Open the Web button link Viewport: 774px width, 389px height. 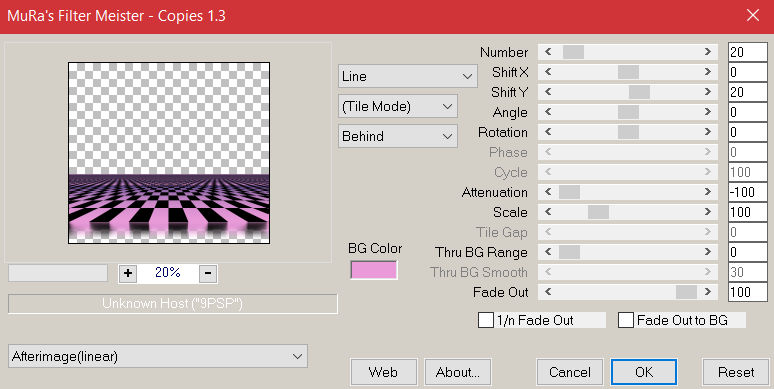[383, 372]
